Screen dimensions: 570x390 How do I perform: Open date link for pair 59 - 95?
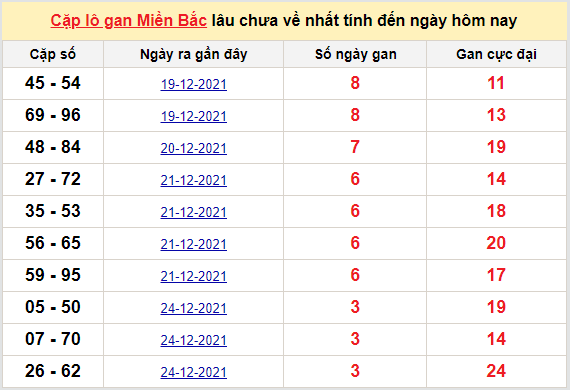click(x=193, y=276)
